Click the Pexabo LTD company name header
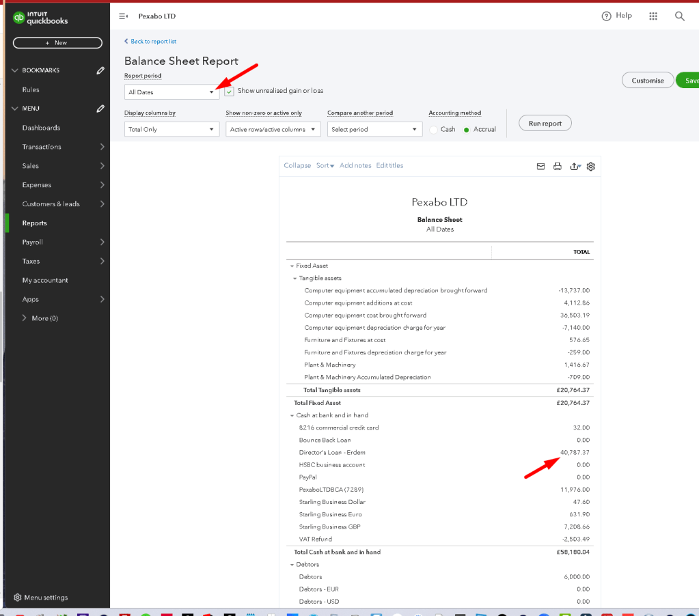Viewport: 699px width, 616px height. pyautogui.click(x=439, y=202)
